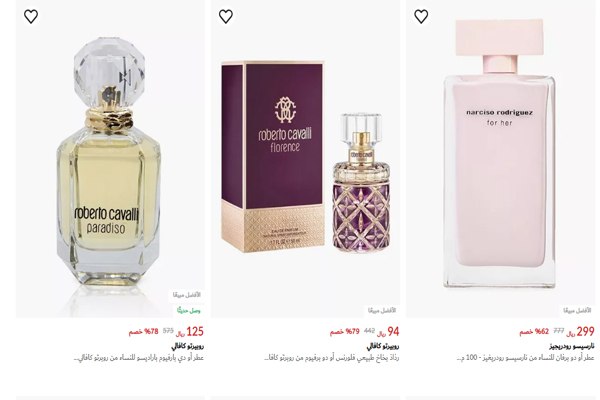This screenshot has width=600, height=400.
Task: Click the 299 riyal price
Action: tap(580, 331)
